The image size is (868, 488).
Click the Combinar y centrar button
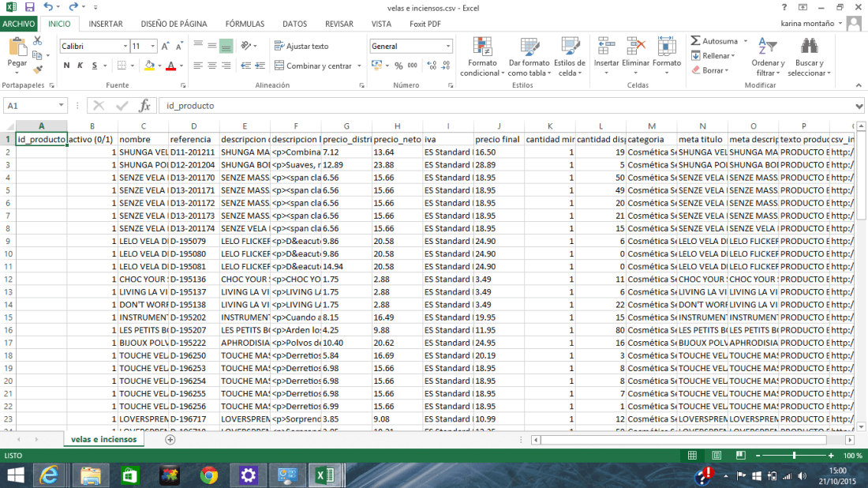pos(313,66)
